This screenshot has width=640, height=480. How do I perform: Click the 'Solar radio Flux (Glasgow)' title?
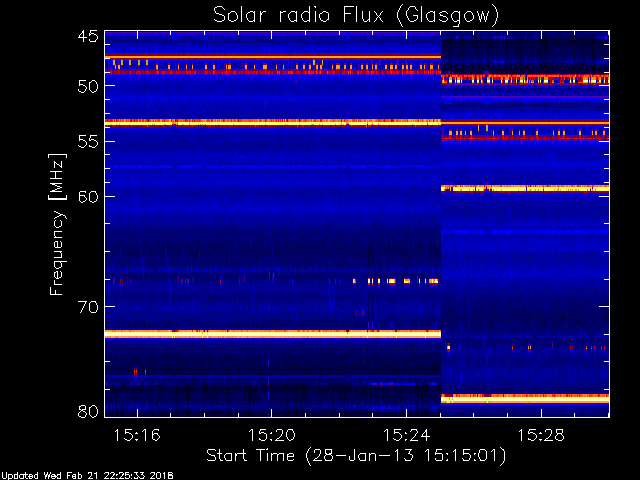coord(356,16)
